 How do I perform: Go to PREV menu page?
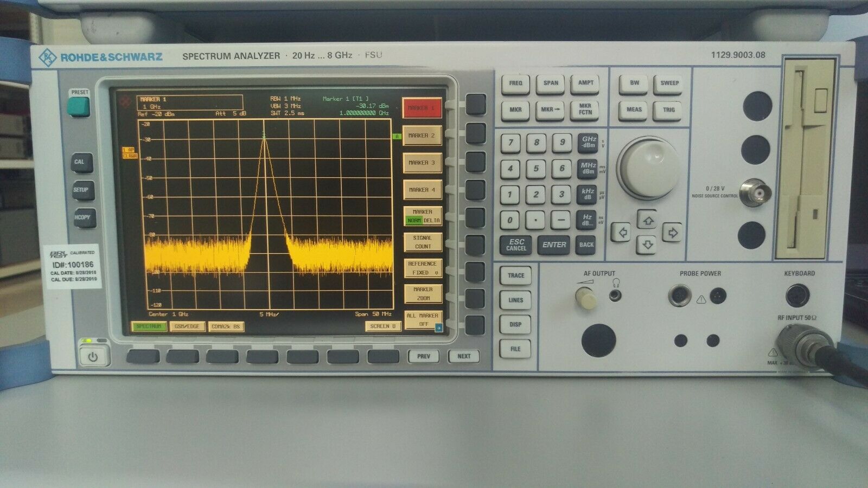(x=424, y=356)
